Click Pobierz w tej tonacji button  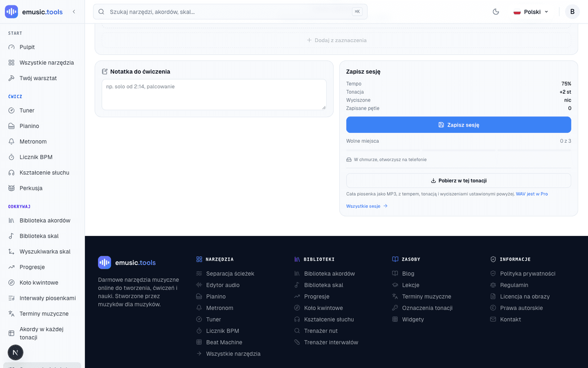pos(459,181)
